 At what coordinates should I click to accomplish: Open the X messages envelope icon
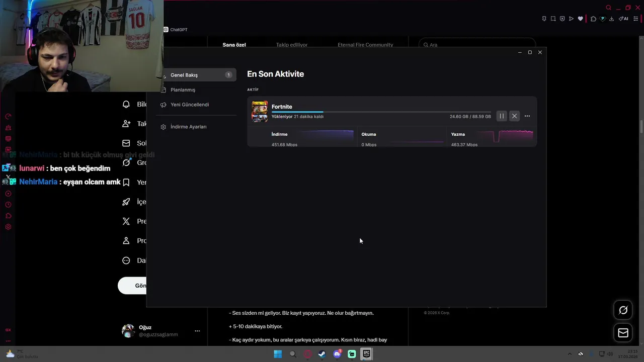126,143
